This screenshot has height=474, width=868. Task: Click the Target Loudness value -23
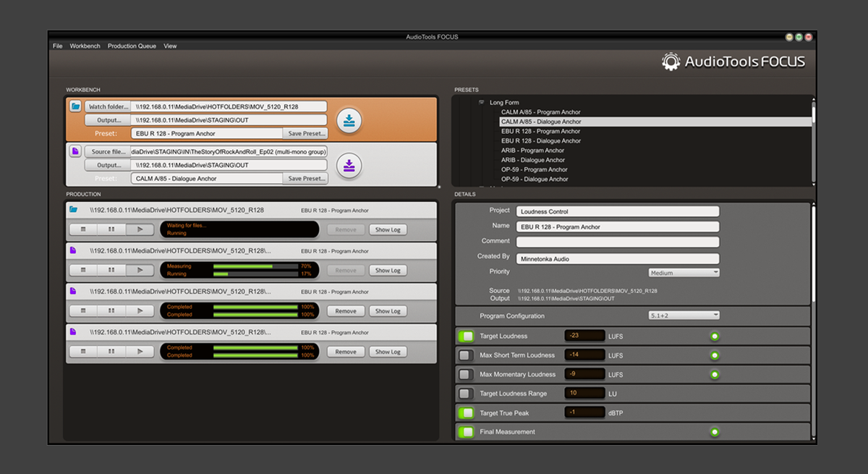584,337
